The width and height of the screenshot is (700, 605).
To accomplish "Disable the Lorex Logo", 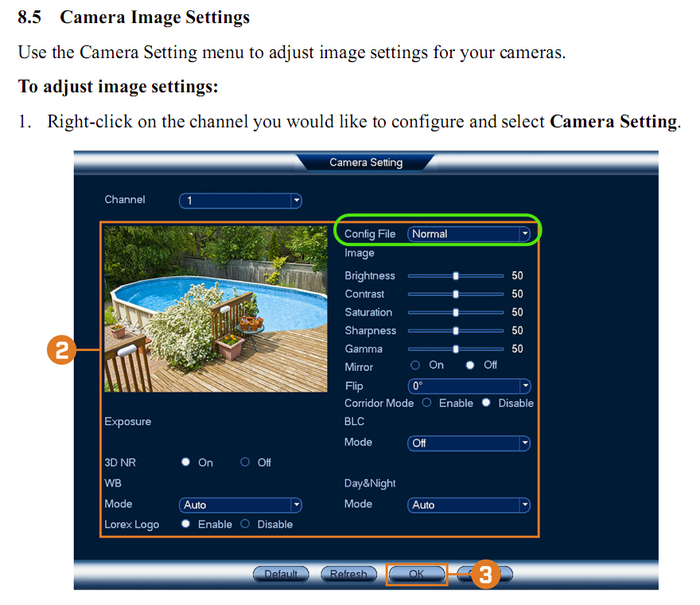I will [245, 524].
